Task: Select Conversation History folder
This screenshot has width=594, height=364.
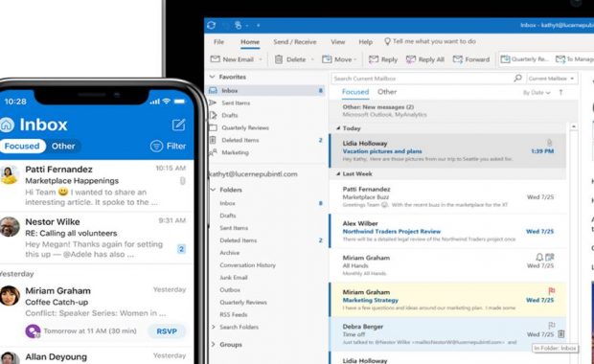Action: tap(248, 265)
